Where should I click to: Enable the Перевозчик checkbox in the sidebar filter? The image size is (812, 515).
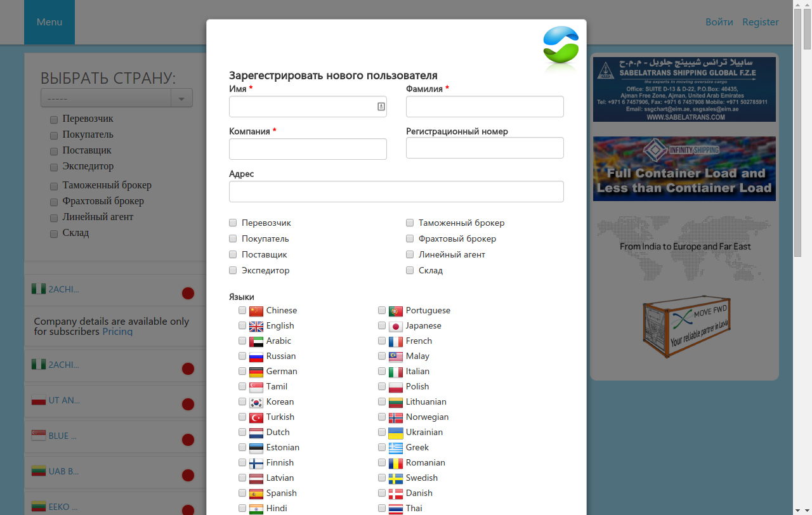(x=53, y=119)
